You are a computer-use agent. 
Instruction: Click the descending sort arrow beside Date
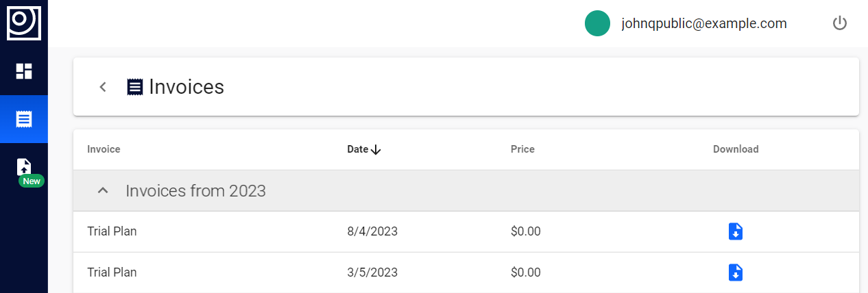pyautogui.click(x=375, y=150)
